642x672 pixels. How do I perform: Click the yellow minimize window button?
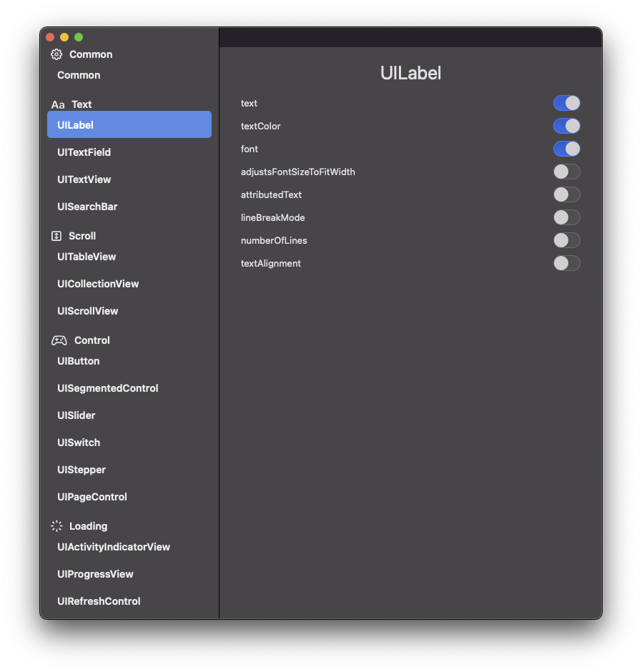click(64, 37)
